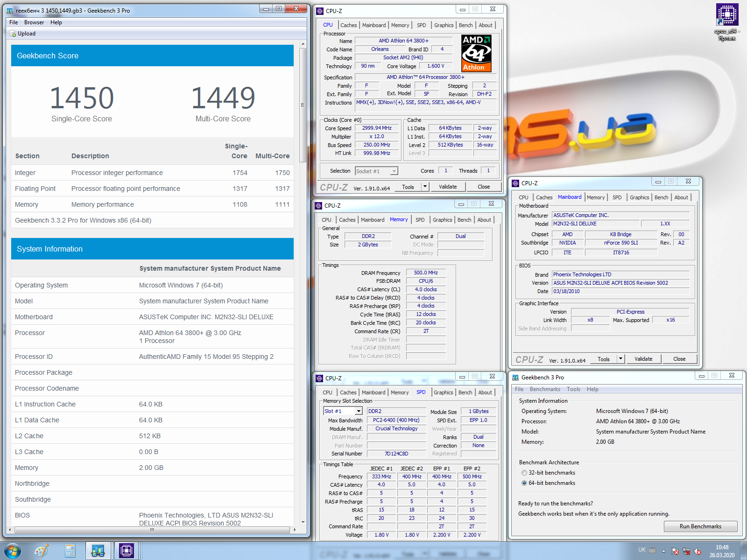Click the Geekbench results horizontal scrollbar
This screenshot has height=560, width=747.
pos(152,530)
